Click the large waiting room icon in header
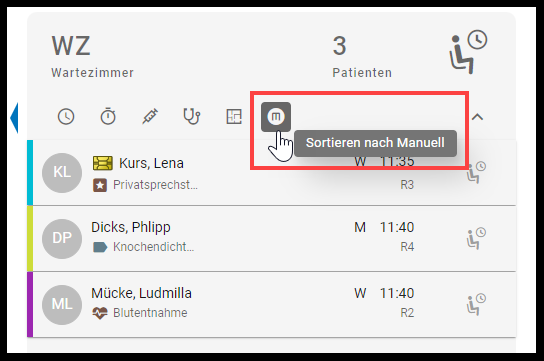The image size is (544, 361). [x=468, y=52]
